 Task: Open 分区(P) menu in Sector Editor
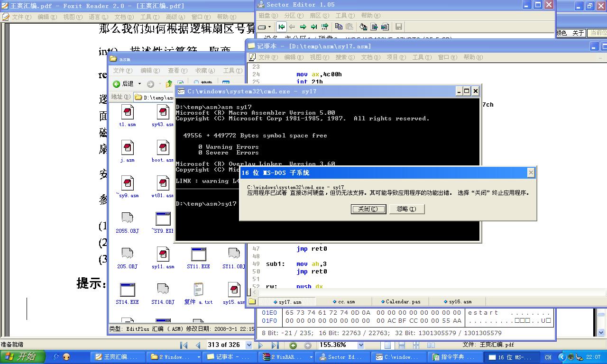294,16
